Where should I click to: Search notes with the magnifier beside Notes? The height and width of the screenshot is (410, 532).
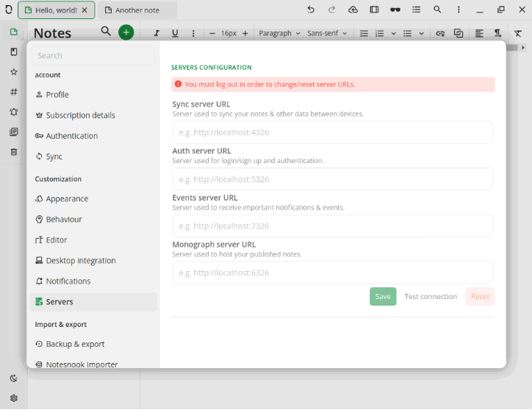point(106,32)
